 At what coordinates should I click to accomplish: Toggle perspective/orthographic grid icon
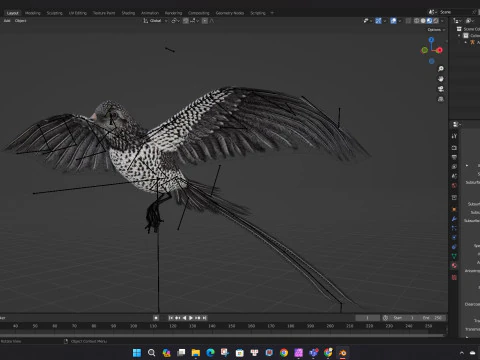pos(441,99)
